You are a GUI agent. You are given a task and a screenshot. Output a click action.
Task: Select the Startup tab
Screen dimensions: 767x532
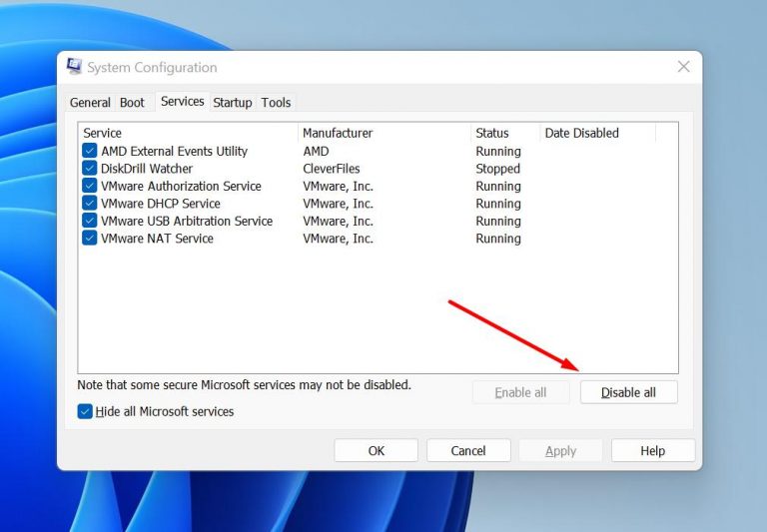232,102
